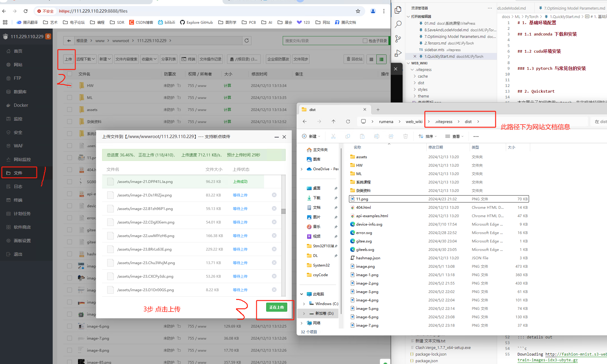Switch to 7.Optimizing Model Parameters.md tab
The width and height of the screenshot is (607, 364).
[572, 8]
